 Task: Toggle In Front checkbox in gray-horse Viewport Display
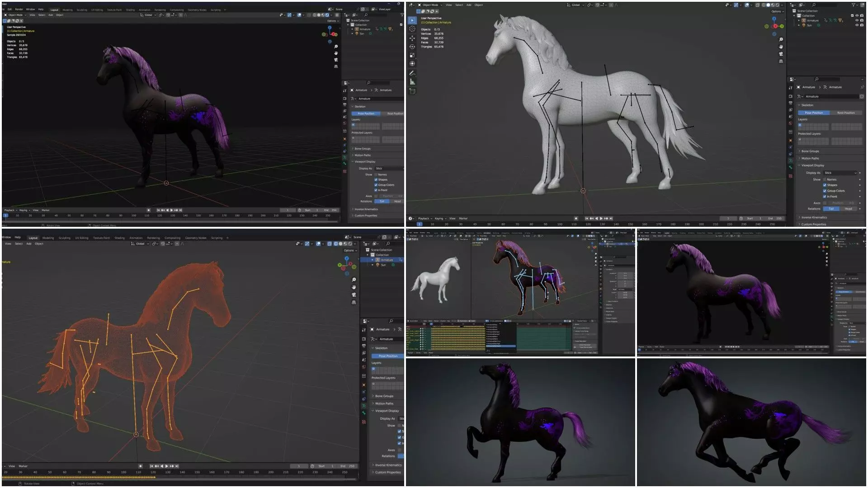coord(825,197)
